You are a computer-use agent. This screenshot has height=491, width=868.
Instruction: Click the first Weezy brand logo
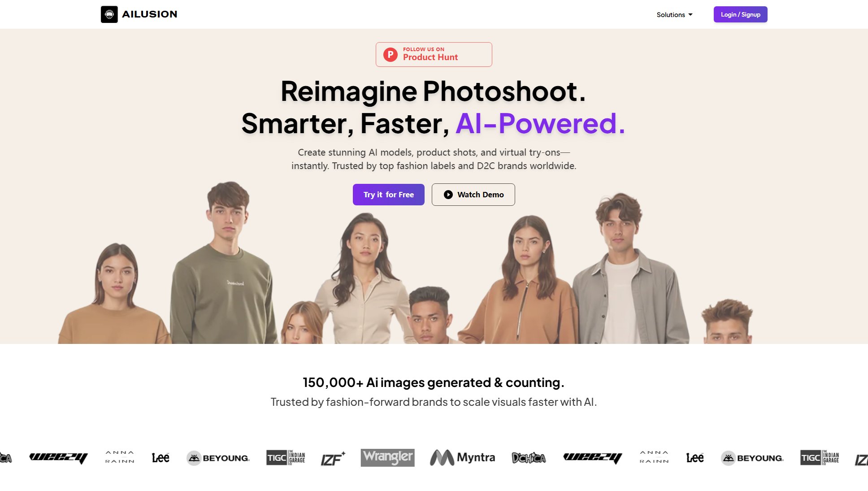click(58, 458)
